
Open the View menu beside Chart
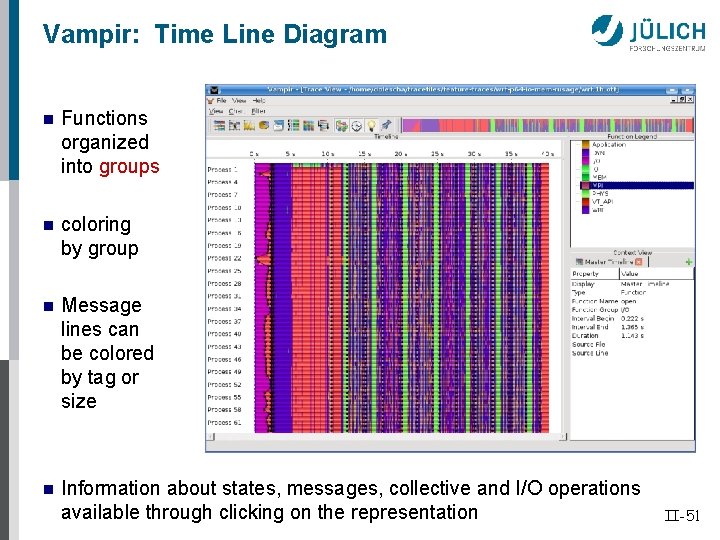215,111
